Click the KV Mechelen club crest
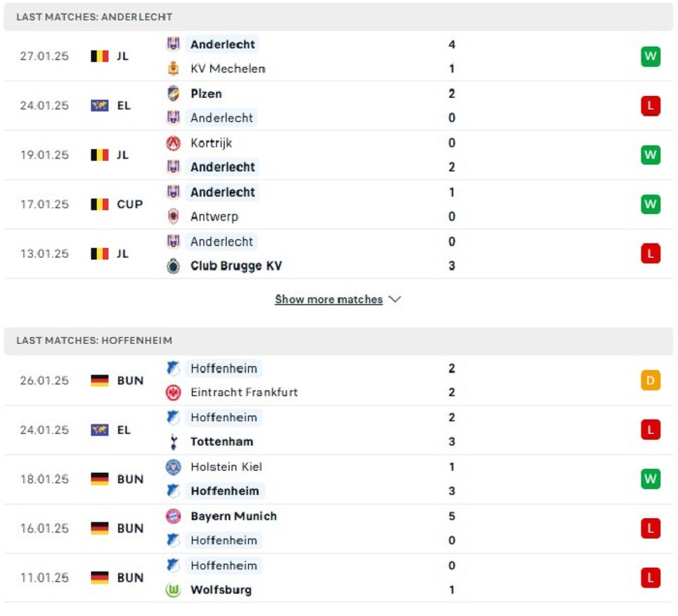The height and width of the screenshot is (616, 678). click(x=173, y=69)
